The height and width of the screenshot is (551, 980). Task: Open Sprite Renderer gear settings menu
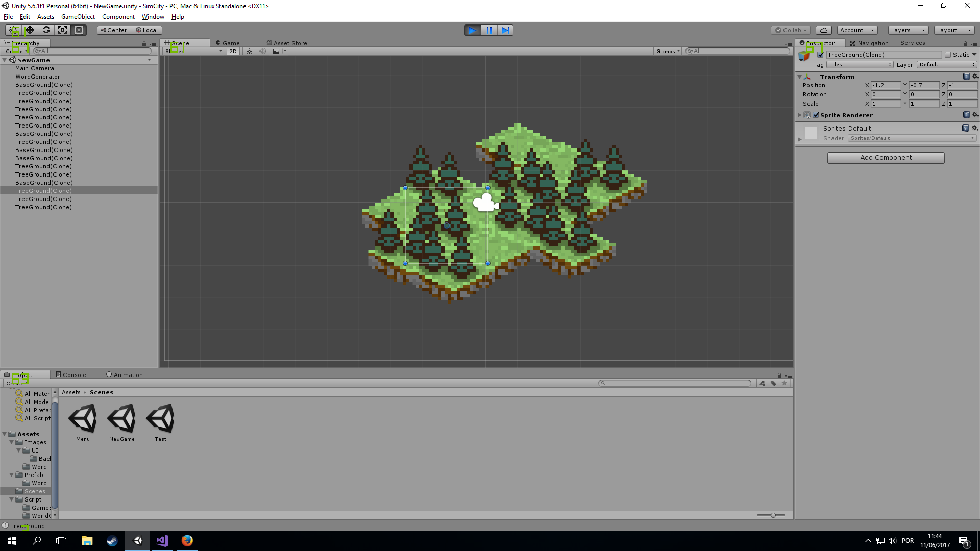(x=975, y=115)
